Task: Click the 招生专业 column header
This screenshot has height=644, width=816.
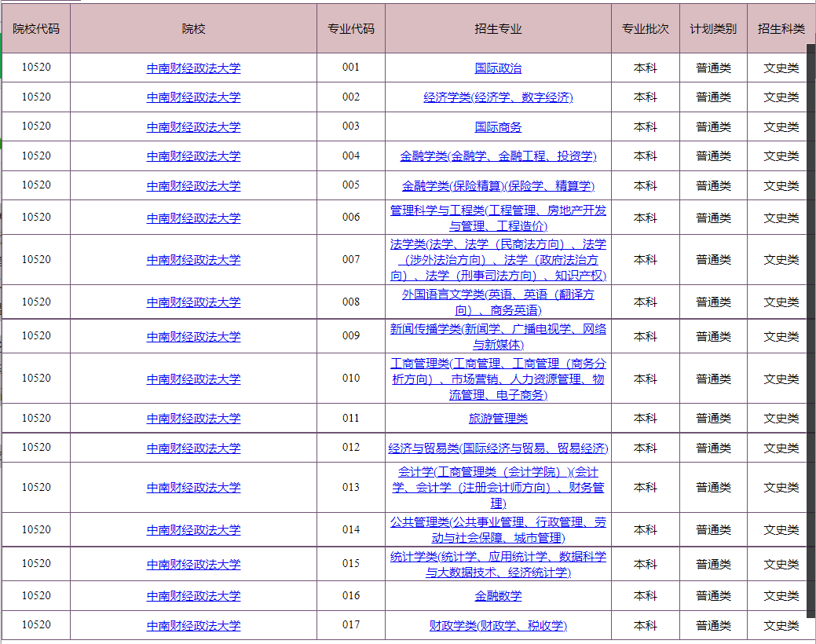Action: tap(498, 28)
